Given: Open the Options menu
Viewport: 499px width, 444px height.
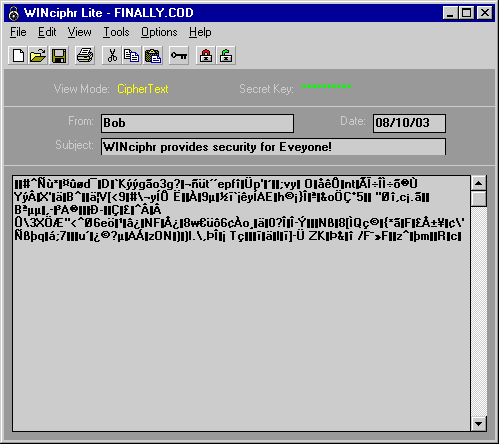Looking at the screenshot, I should [x=159, y=32].
